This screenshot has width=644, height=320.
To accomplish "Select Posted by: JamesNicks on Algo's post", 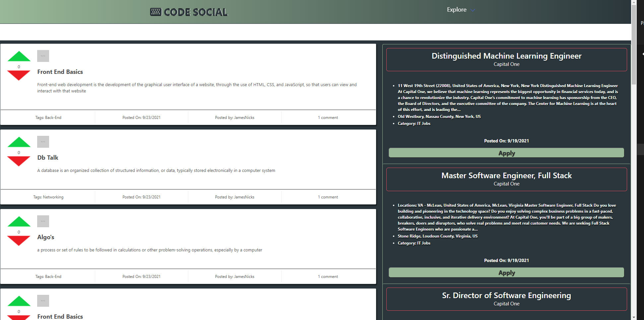I will click(235, 277).
